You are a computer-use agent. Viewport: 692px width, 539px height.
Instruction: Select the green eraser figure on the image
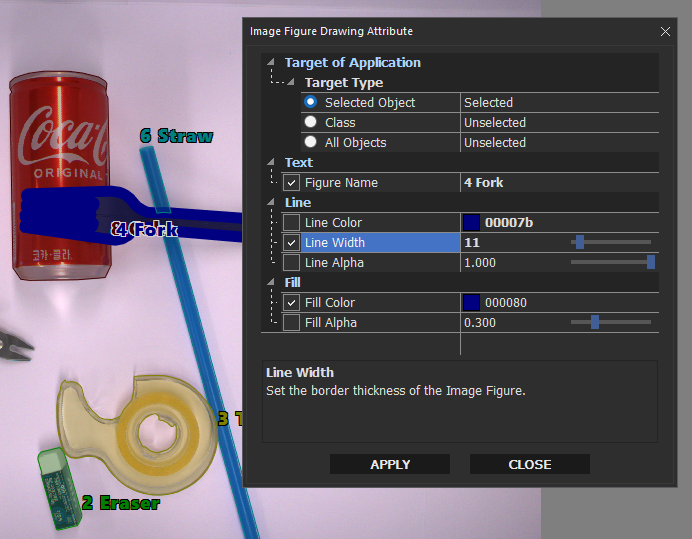click(59, 488)
